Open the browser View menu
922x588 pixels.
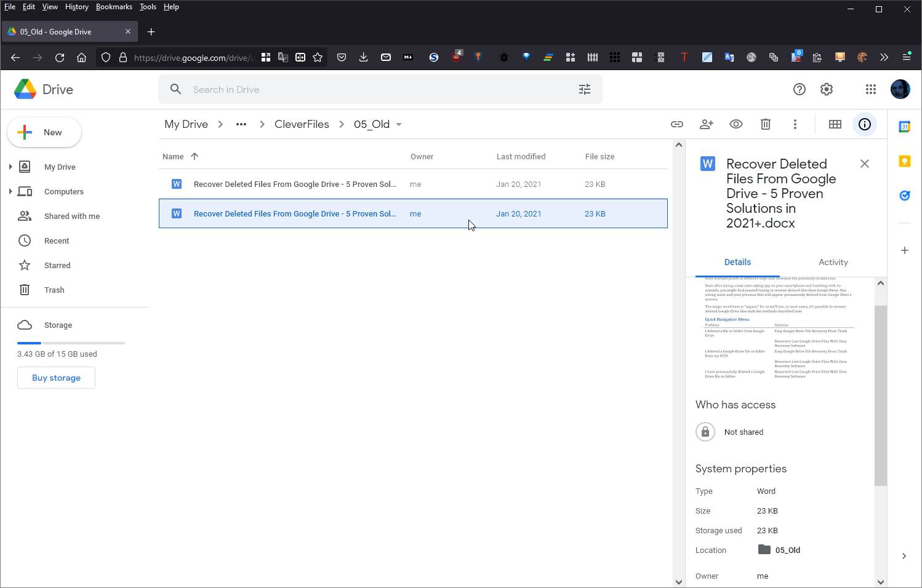49,7
